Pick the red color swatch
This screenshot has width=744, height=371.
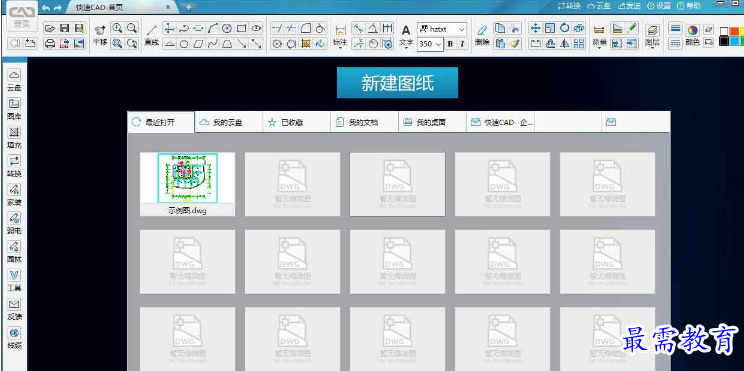pos(735,31)
